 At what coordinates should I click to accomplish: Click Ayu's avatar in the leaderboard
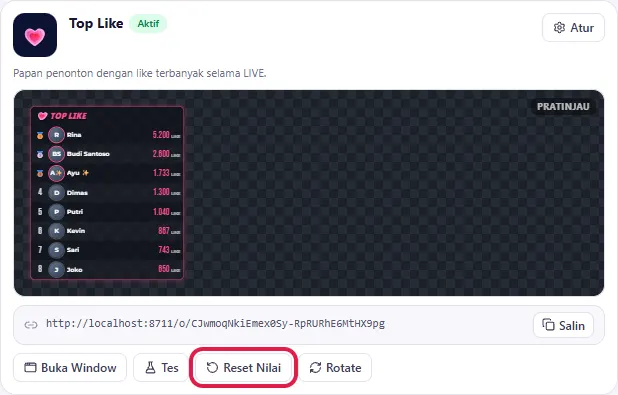[56, 173]
